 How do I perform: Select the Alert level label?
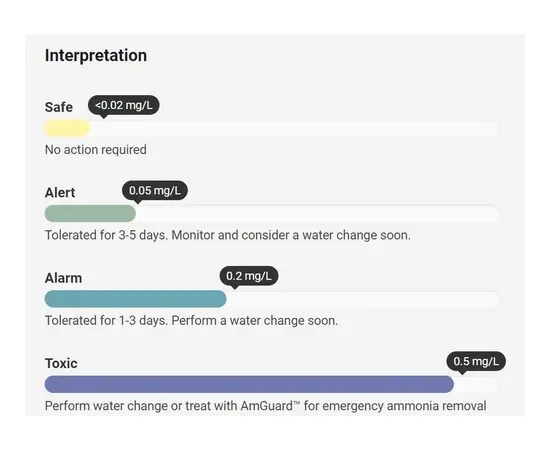pos(60,193)
